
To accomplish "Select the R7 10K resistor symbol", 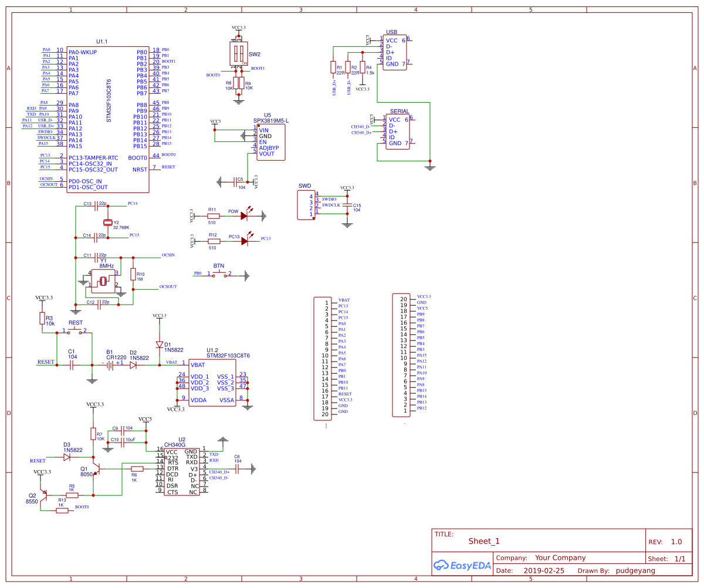I will click(93, 434).
